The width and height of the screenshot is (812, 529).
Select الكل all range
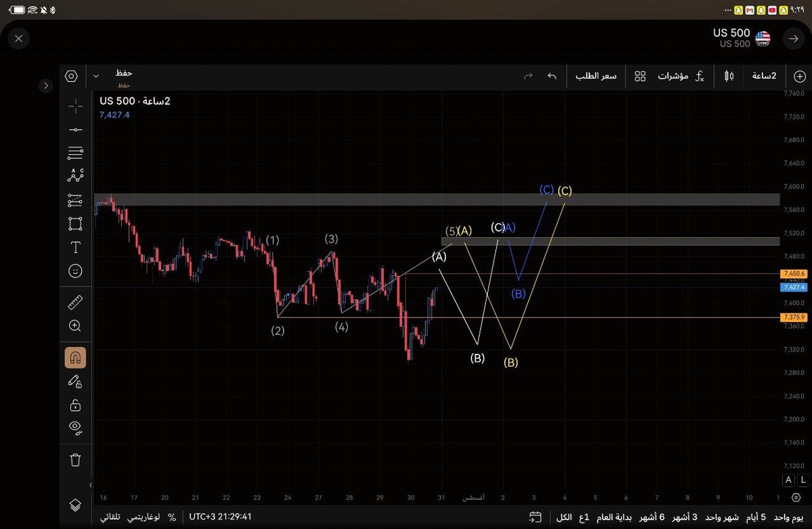pos(563,517)
